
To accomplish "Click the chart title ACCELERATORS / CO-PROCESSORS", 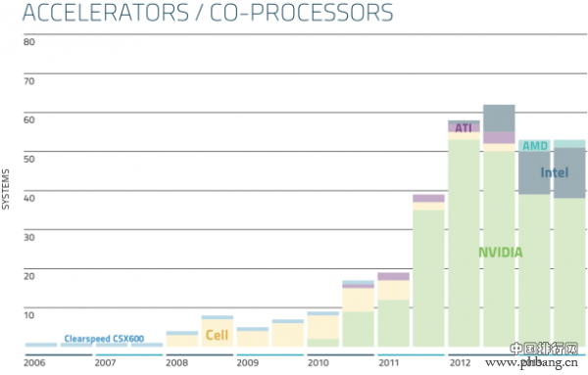I will (208, 13).
